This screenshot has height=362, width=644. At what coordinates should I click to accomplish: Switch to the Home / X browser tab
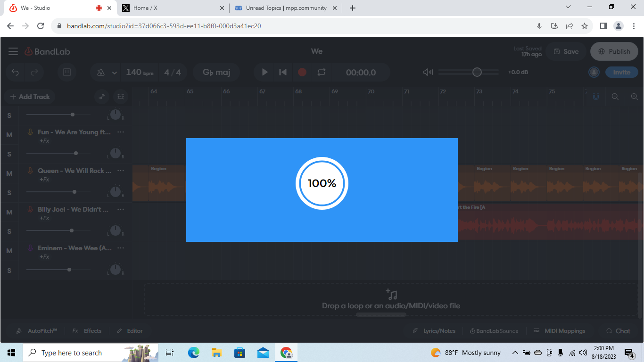173,8
